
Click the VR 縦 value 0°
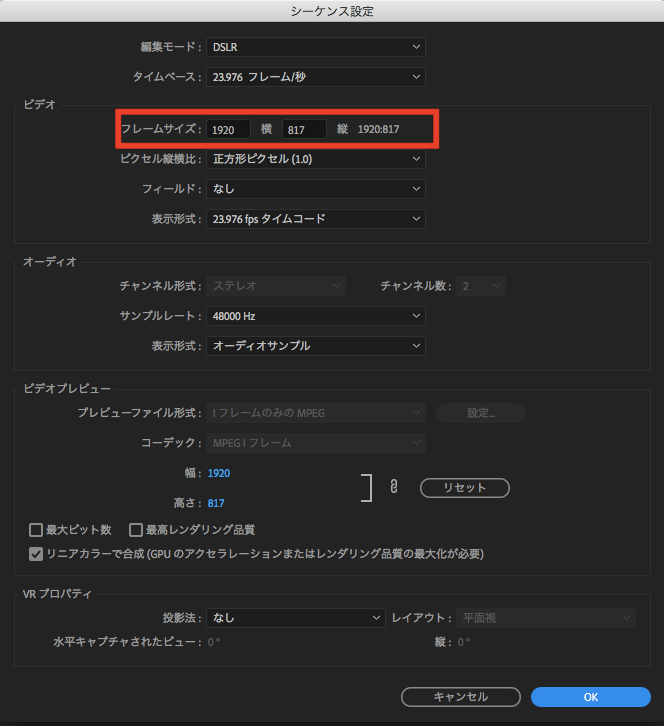(x=464, y=642)
